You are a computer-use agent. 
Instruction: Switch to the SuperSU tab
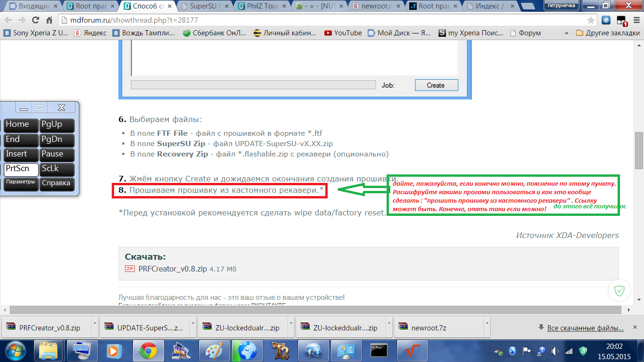coord(206,6)
